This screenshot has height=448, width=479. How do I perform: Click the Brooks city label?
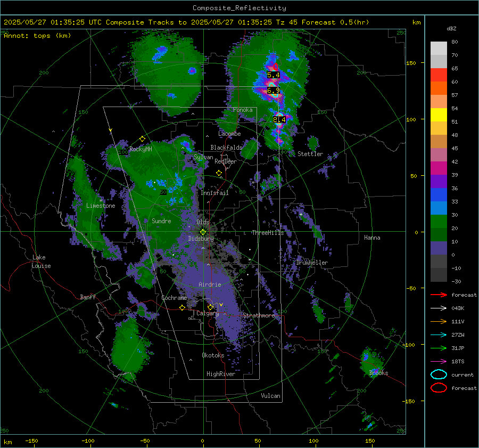[x=378, y=373]
